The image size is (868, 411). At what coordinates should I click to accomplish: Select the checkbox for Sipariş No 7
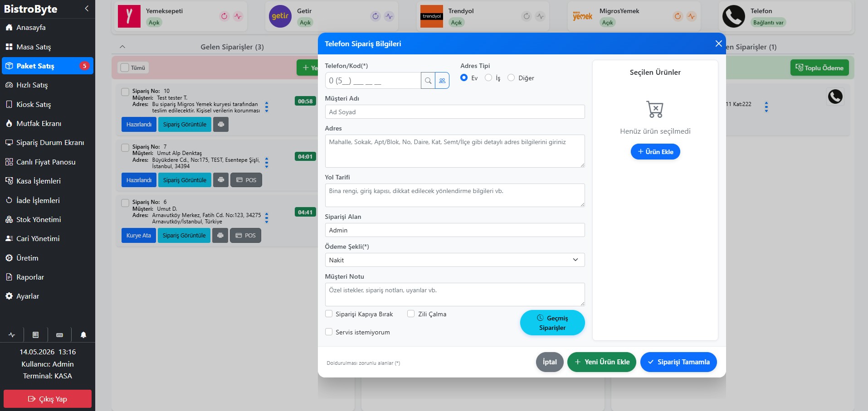[x=125, y=148]
